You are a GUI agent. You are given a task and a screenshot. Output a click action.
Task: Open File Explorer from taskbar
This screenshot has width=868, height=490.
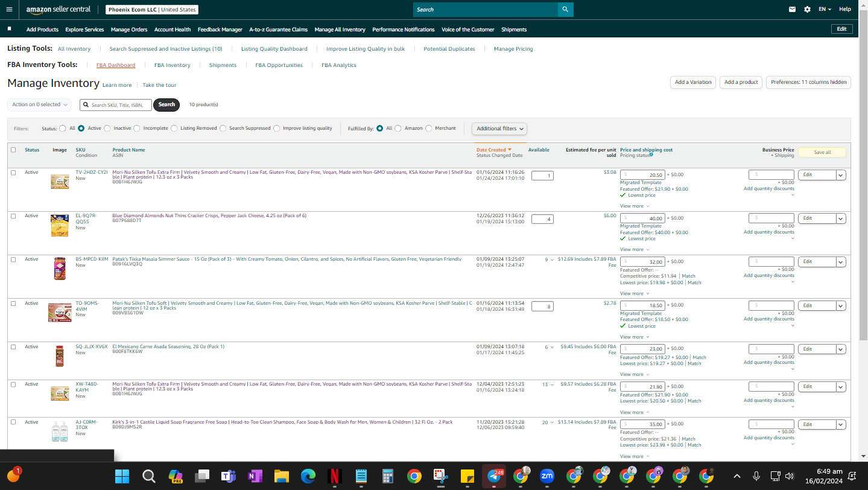[281, 476]
